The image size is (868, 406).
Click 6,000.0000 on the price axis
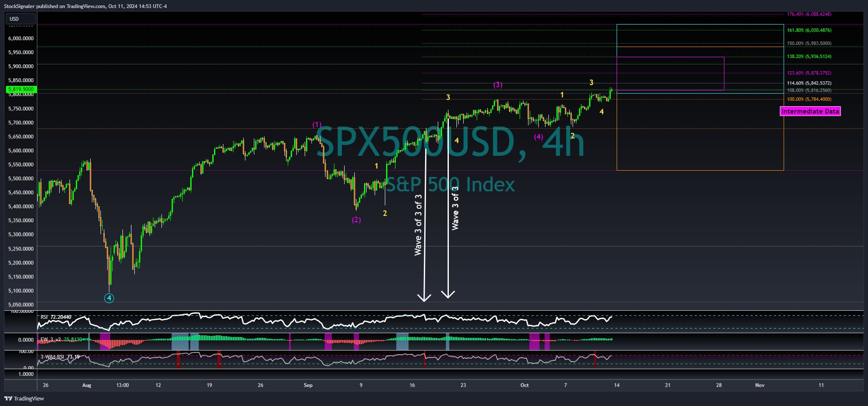click(21, 39)
